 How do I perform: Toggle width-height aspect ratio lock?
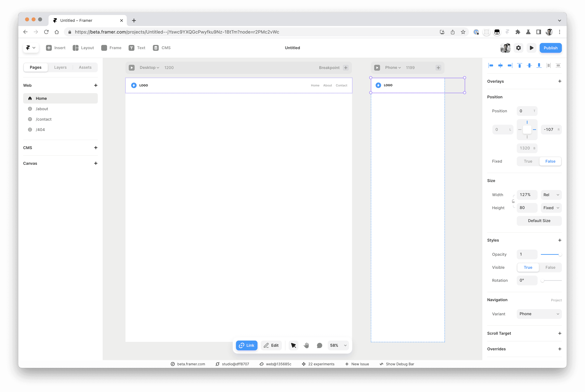click(x=513, y=201)
